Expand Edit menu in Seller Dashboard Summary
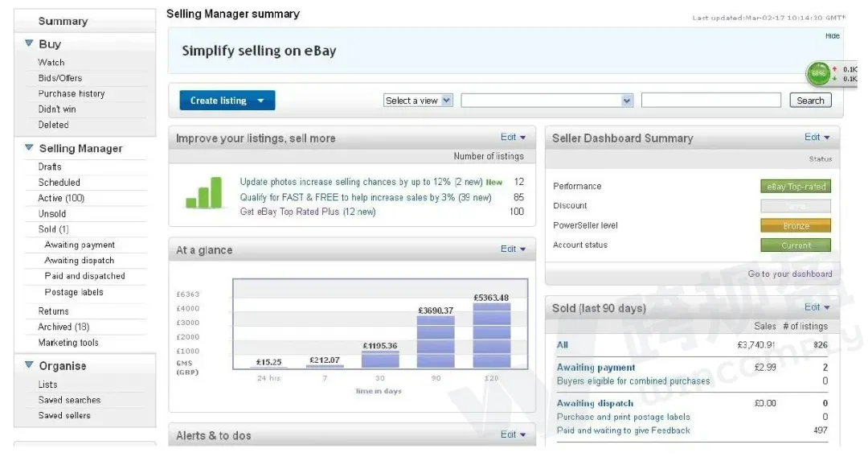Image resolution: width=868 pixels, height=461 pixels. 817,138
